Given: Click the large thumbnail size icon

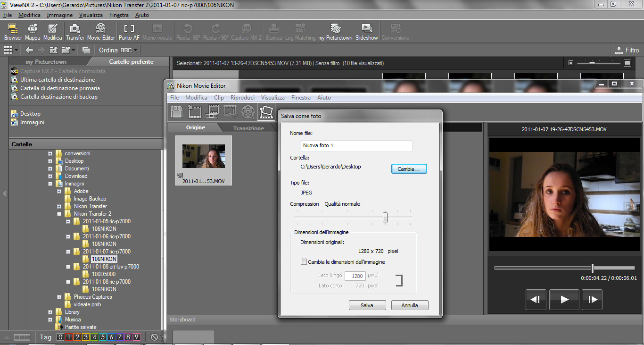Looking at the screenshot, I should pyautogui.click(x=627, y=63).
